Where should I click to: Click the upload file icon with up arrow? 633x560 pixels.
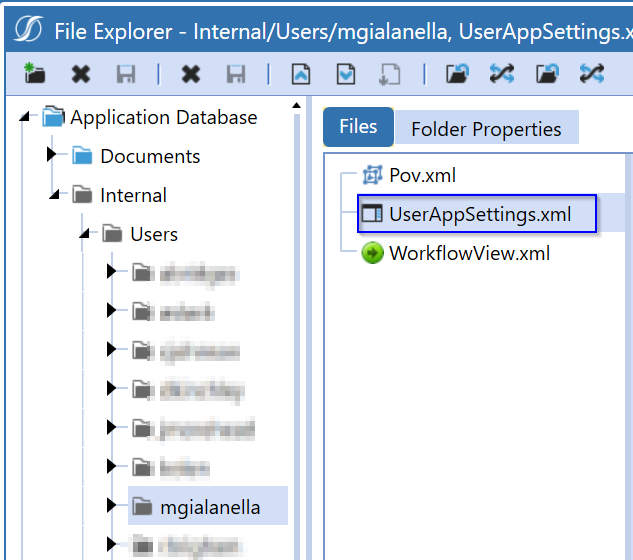point(301,74)
